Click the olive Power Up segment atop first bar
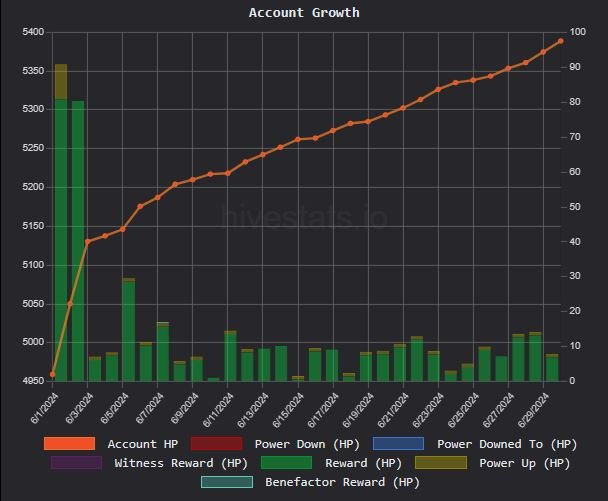This screenshot has width=608, height=501. [61, 81]
